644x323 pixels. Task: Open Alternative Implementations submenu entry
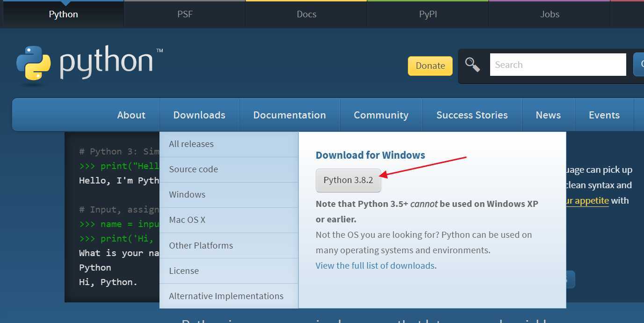(x=229, y=296)
